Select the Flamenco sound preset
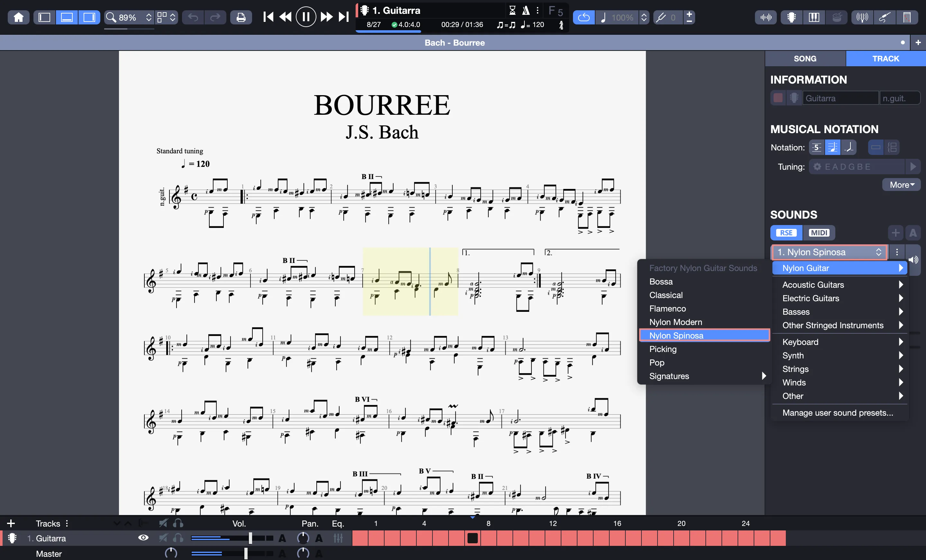The image size is (926, 560). click(x=704, y=309)
